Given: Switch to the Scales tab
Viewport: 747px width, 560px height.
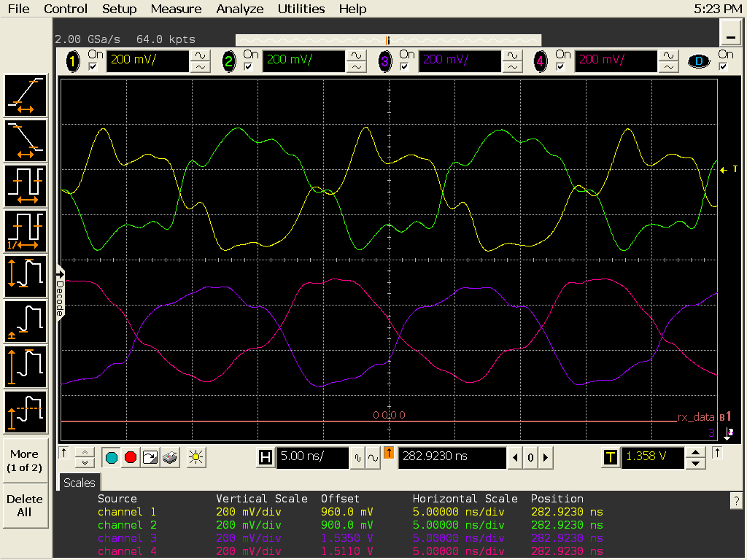Looking at the screenshot, I should (x=79, y=483).
